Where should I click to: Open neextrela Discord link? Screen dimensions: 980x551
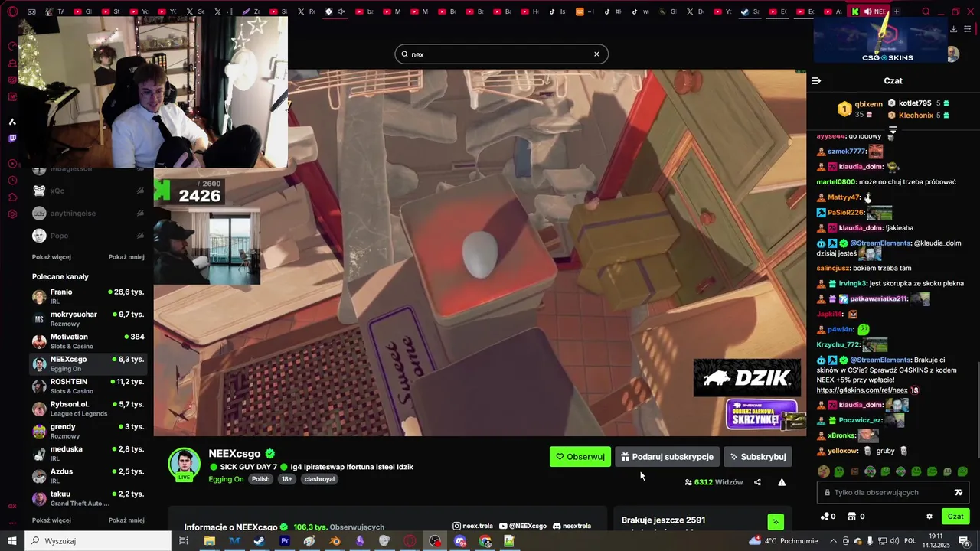click(572, 527)
